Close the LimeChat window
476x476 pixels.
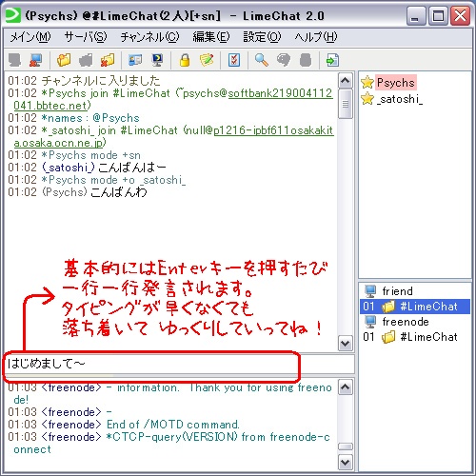[x=460, y=16]
